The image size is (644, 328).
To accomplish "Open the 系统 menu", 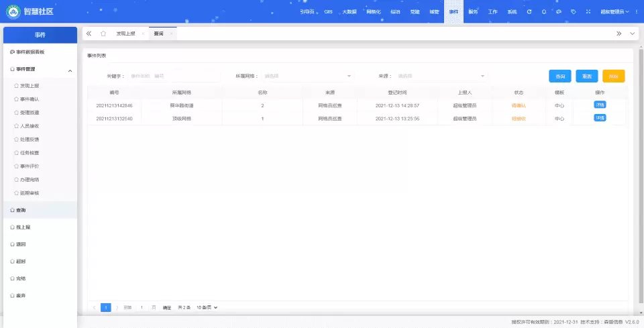I will point(512,12).
